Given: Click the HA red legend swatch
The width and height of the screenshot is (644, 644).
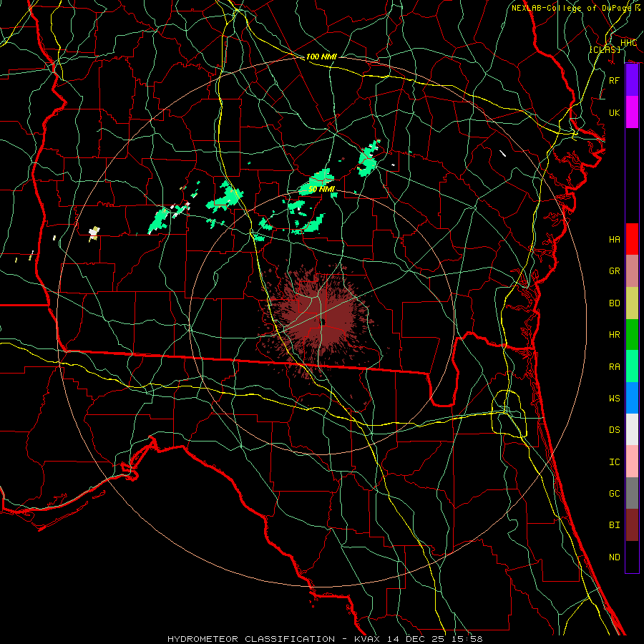Looking at the screenshot, I should (x=632, y=239).
